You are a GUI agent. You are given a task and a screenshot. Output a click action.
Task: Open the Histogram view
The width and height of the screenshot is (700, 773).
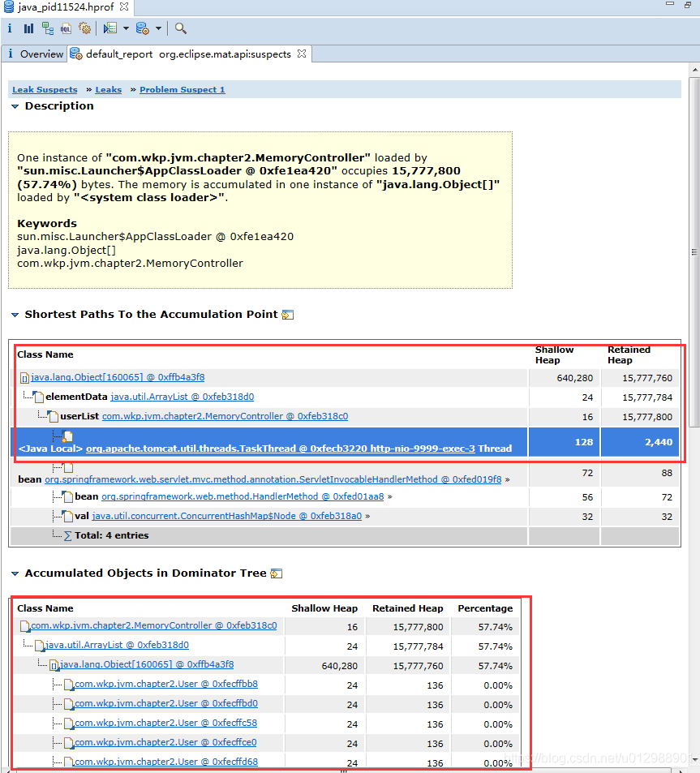[28, 28]
